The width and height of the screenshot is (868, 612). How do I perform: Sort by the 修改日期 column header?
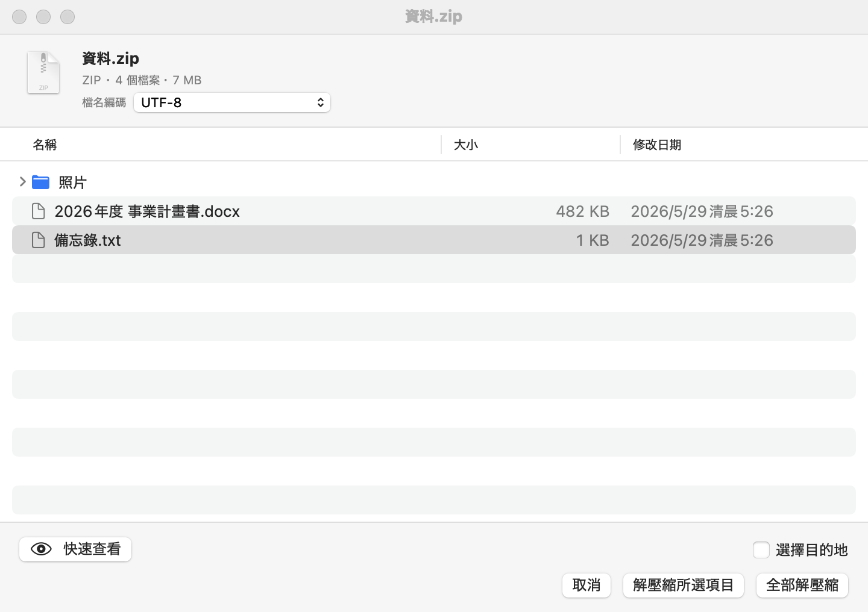(657, 145)
